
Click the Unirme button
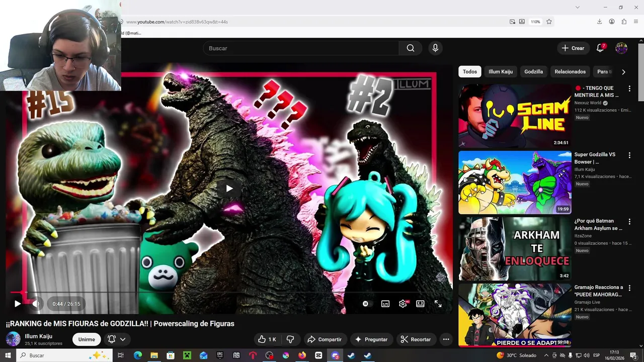point(87,339)
